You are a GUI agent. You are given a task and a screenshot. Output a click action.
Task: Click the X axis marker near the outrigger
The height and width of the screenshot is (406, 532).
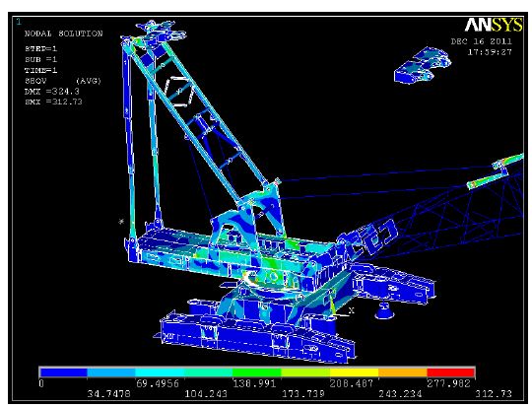click(x=352, y=310)
